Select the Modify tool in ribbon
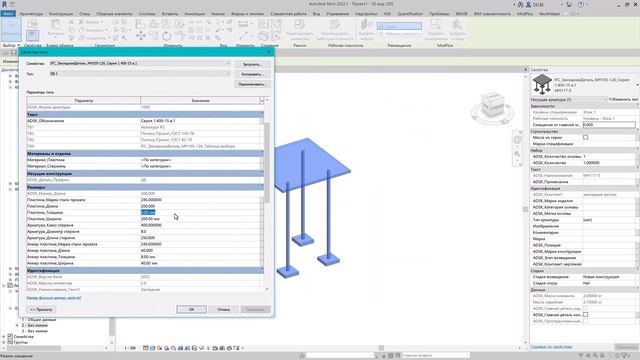 point(11,29)
